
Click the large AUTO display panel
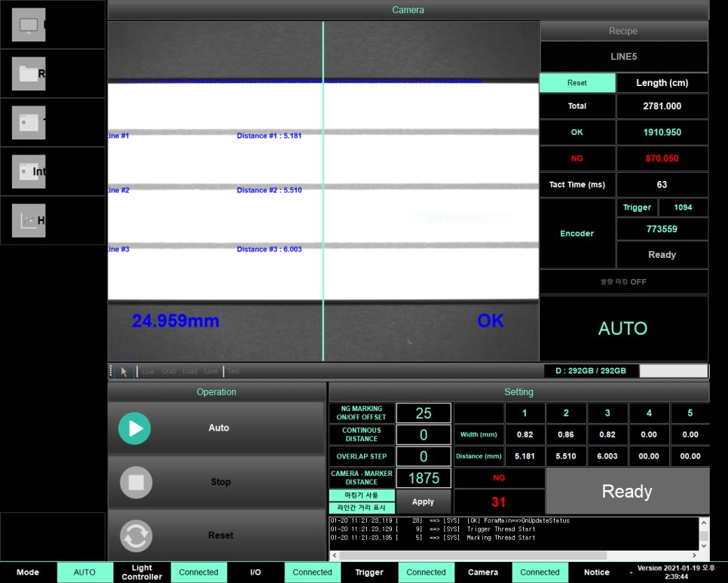(623, 328)
